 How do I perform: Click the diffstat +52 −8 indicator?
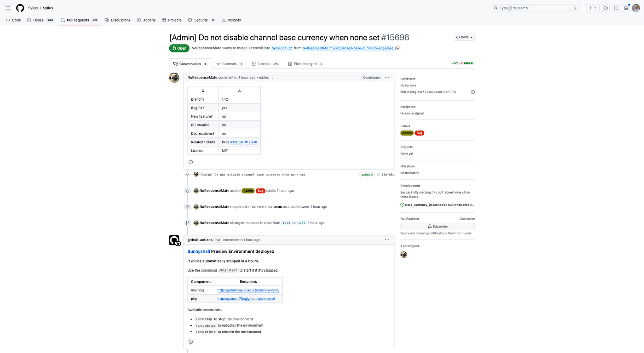pyautogui.click(x=463, y=63)
